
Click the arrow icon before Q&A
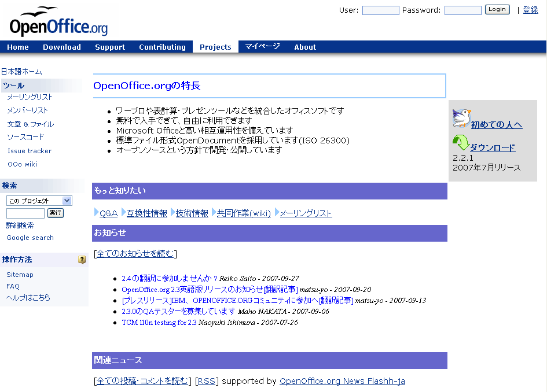pos(96,212)
